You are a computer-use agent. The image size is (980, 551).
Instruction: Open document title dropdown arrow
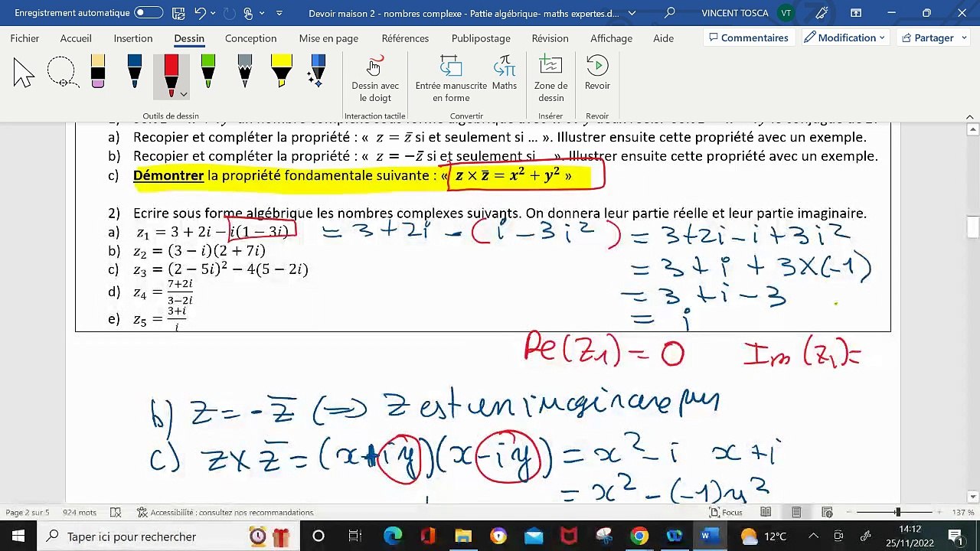[632, 14]
